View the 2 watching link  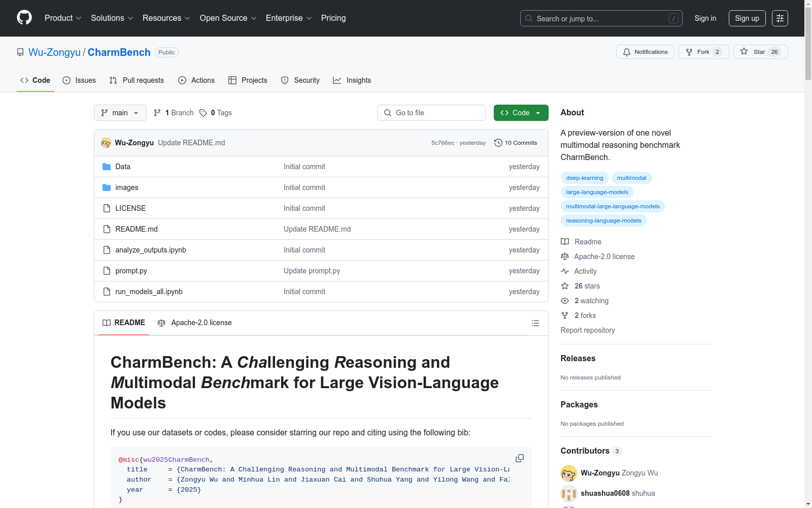[x=585, y=301]
